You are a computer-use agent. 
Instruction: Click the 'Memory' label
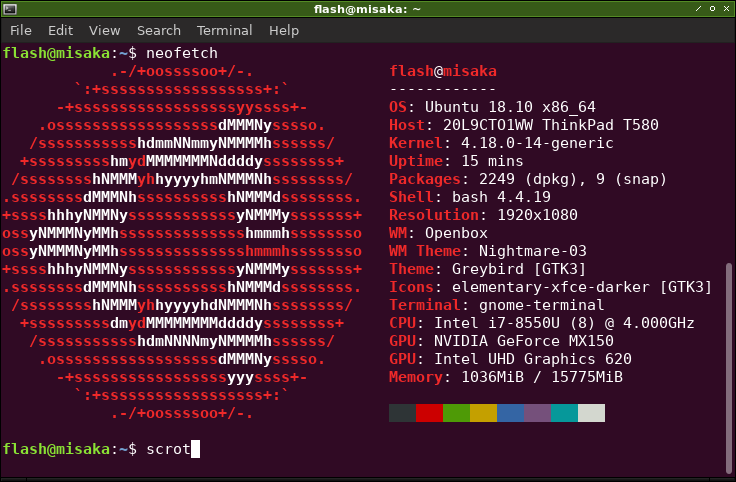tap(416, 377)
